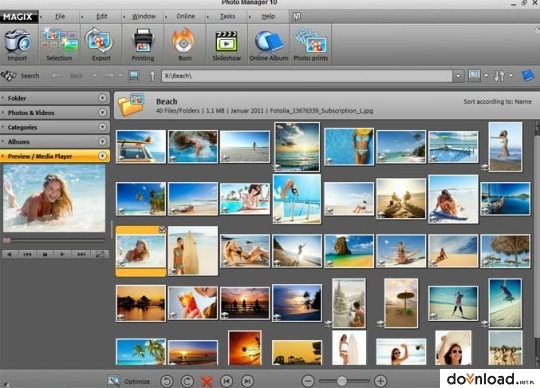Open the Edit menu

[102, 16]
